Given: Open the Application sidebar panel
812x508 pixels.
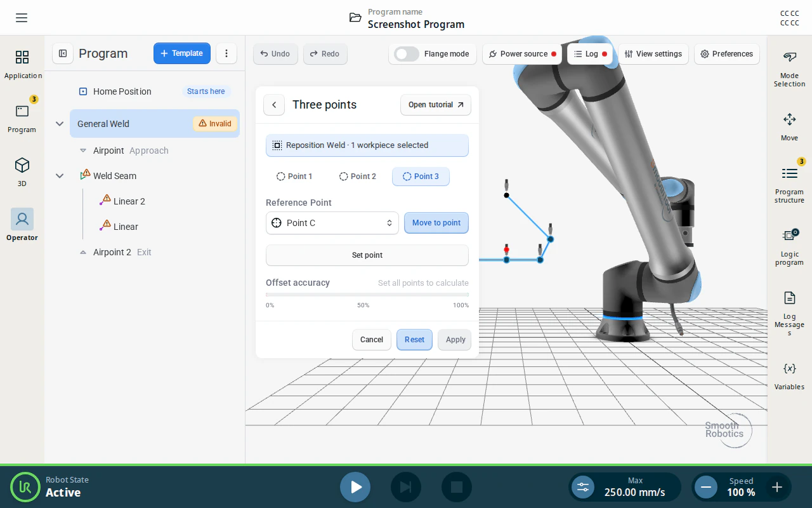Looking at the screenshot, I should click(x=22, y=65).
